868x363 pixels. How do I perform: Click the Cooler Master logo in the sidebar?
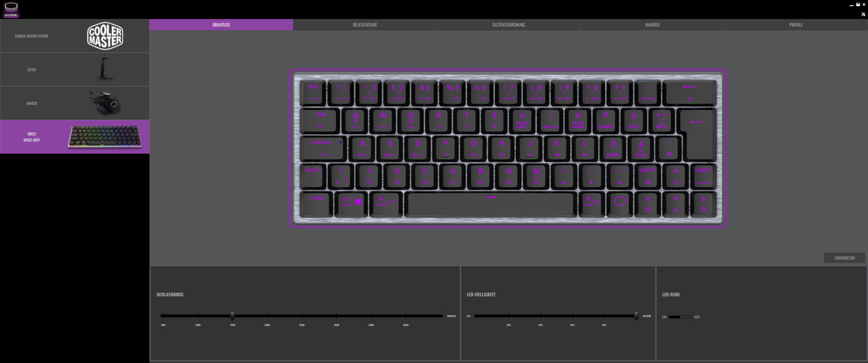click(x=105, y=36)
